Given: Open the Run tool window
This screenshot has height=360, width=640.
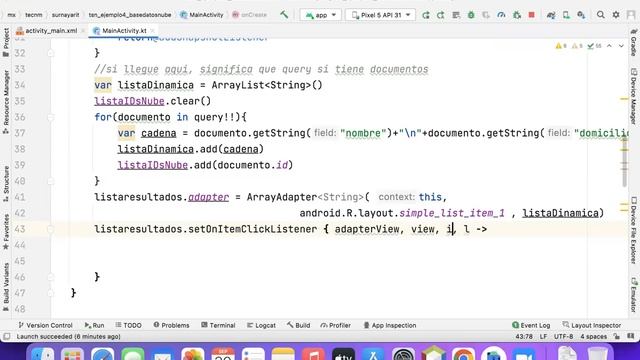Looking at the screenshot, I should [x=94, y=325].
